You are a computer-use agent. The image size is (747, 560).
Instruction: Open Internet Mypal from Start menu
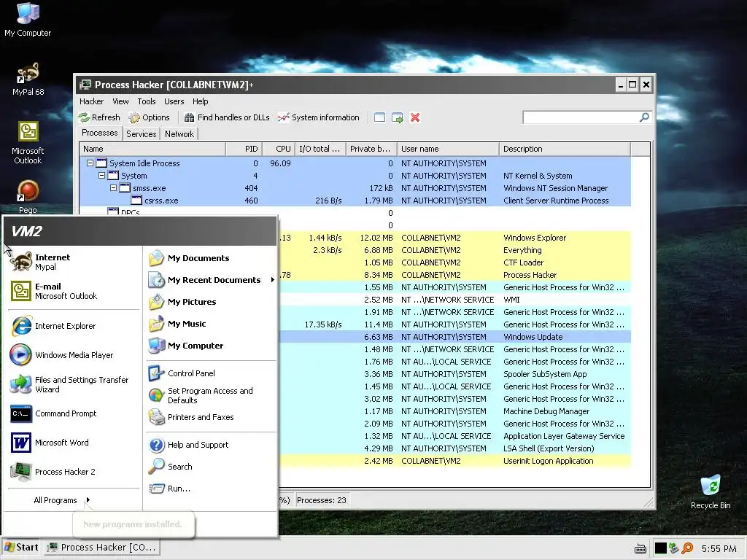click(x=74, y=262)
